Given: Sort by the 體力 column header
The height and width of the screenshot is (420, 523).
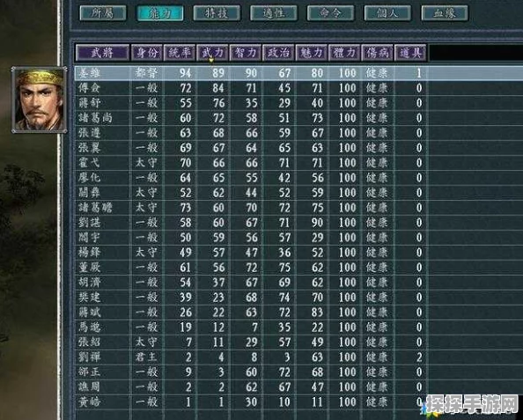Looking at the screenshot, I should [344, 53].
